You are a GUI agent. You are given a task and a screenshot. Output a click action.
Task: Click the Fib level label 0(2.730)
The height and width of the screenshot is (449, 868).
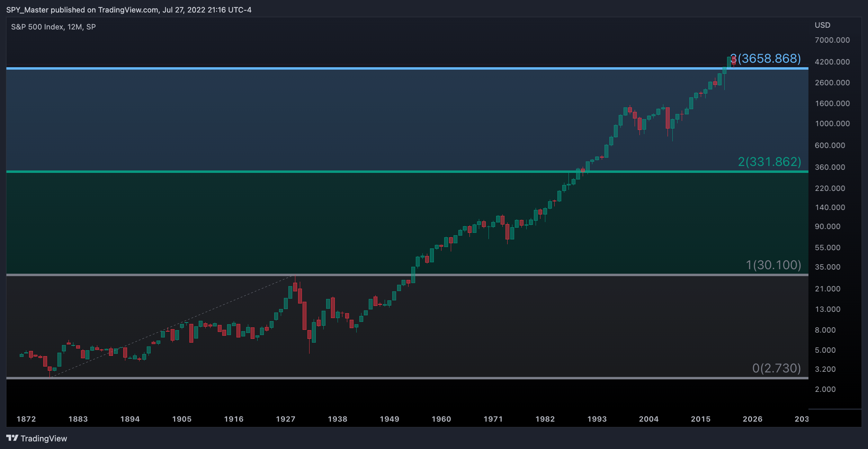(777, 368)
